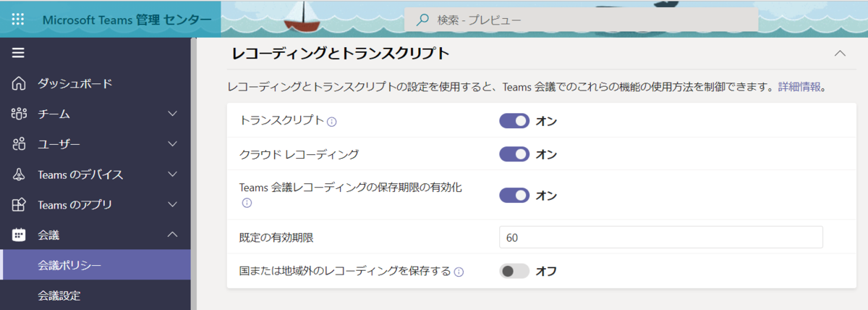Disable Teams 会議レコーディングの保存期限 toggle
The height and width of the screenshot is (310, 868).
pos(514,196)
